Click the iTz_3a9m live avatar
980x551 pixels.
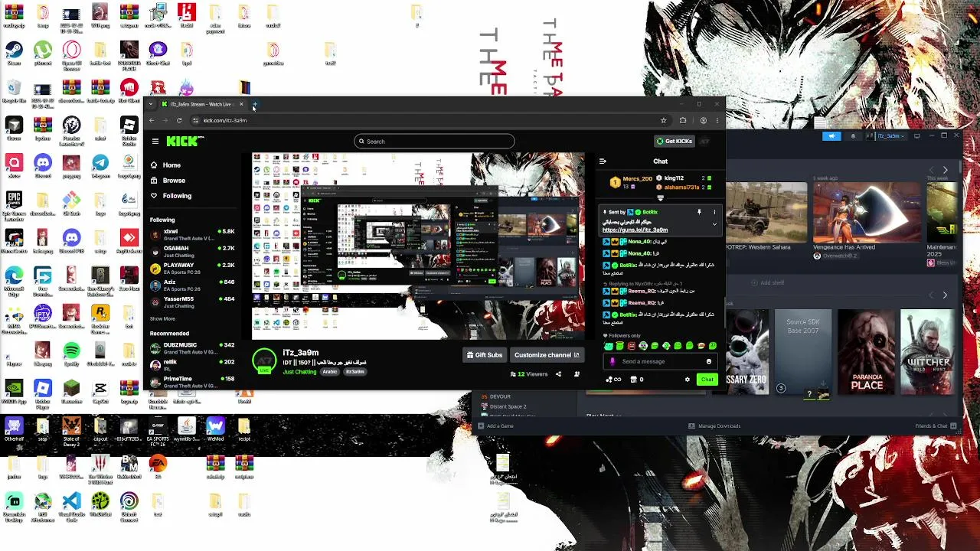(264, 361)
